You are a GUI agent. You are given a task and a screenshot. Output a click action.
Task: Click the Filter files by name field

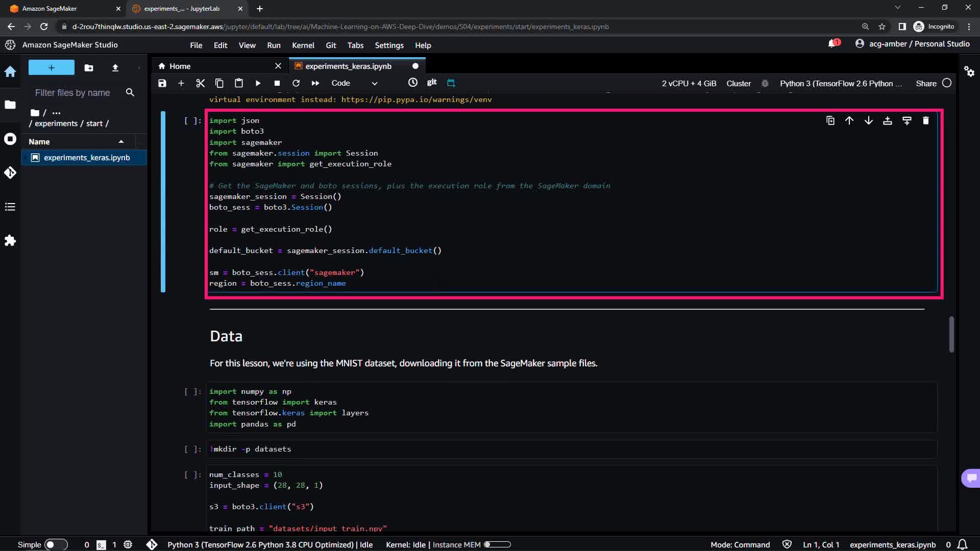click(x=72, y=93)
